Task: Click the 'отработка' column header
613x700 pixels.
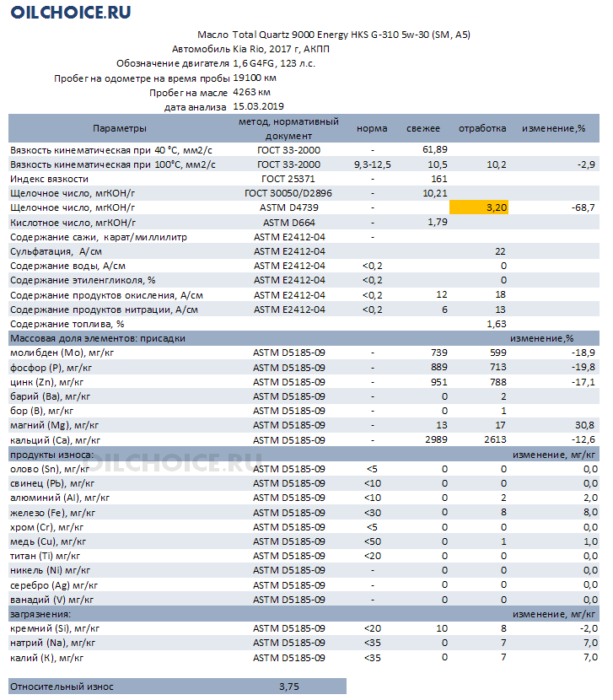Action: coord(482,128)
